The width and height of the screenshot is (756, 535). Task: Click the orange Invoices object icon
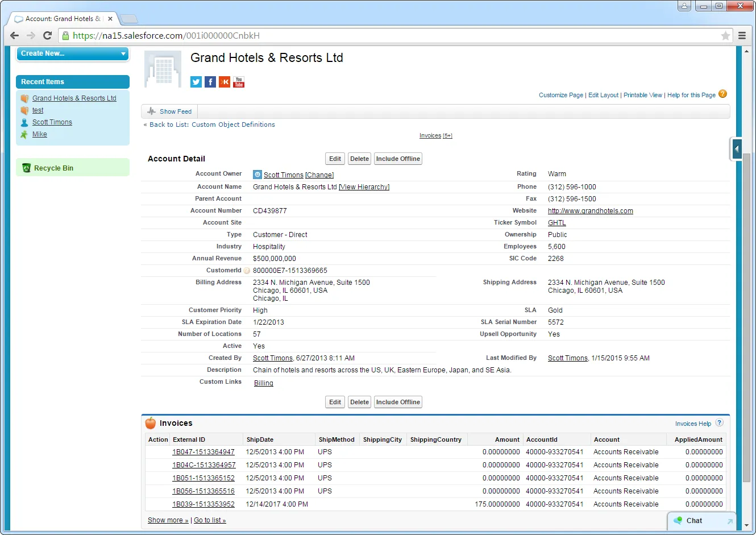[151, 423]
